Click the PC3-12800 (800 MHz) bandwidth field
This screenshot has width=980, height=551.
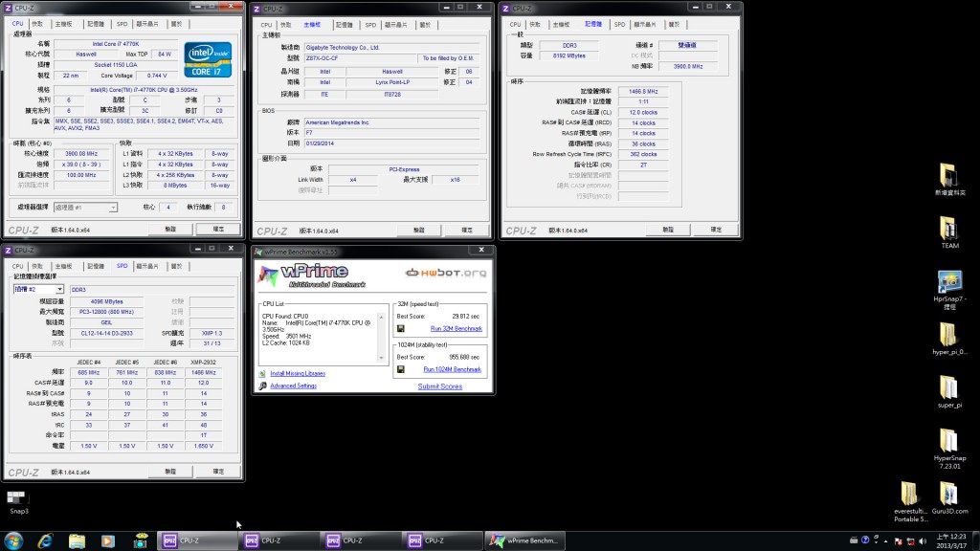(106, 312)
